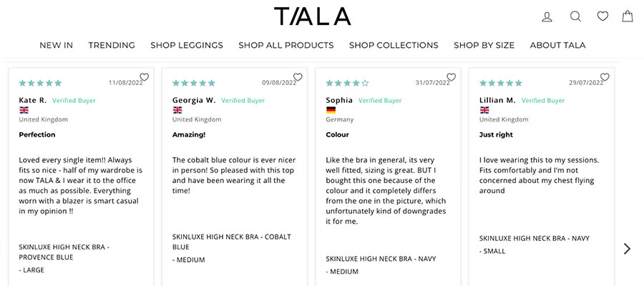The image size is (644, 286).
Task: Open the user account icon
Action: 547,16
